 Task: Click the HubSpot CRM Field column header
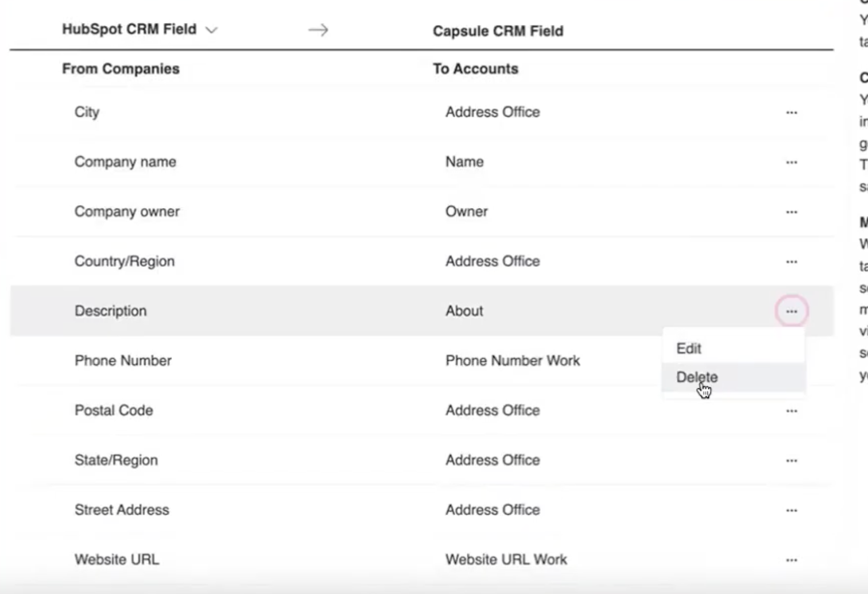click(x=129, y=29)
